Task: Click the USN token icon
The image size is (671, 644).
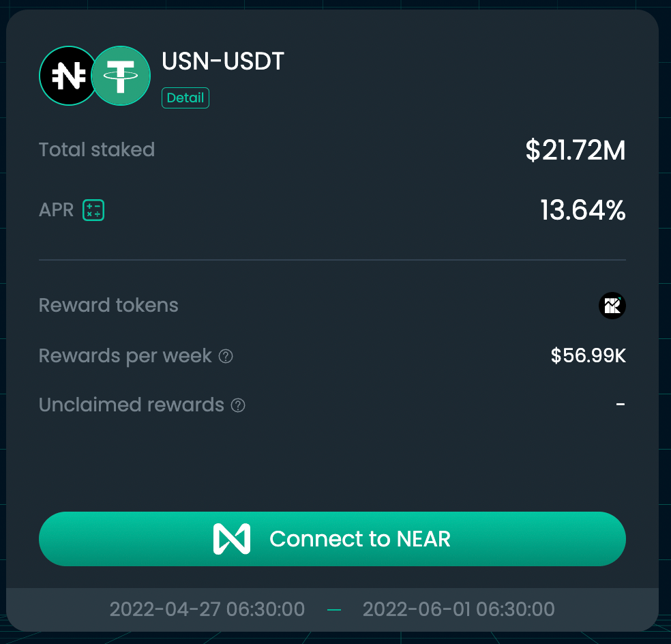Action: point(67,76)
